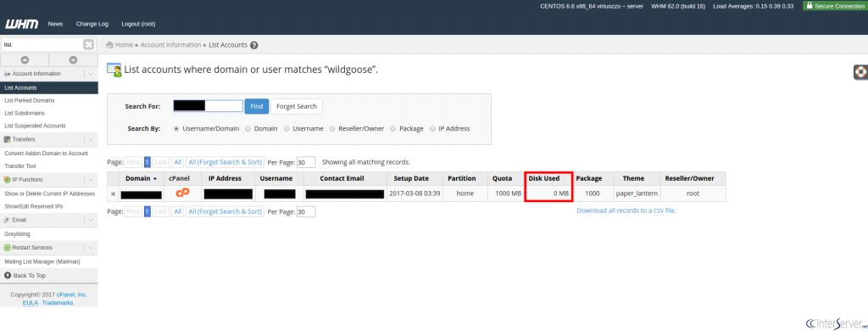Click bottom All (Forget Search & Sort) button
This screenshot has width=868, height=331.
coord(225,211)
